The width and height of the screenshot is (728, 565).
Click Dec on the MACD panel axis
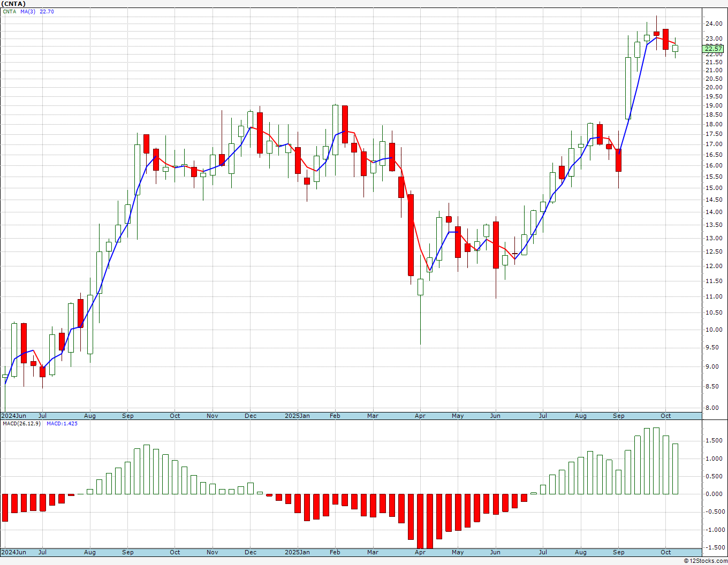click(251, 552)
